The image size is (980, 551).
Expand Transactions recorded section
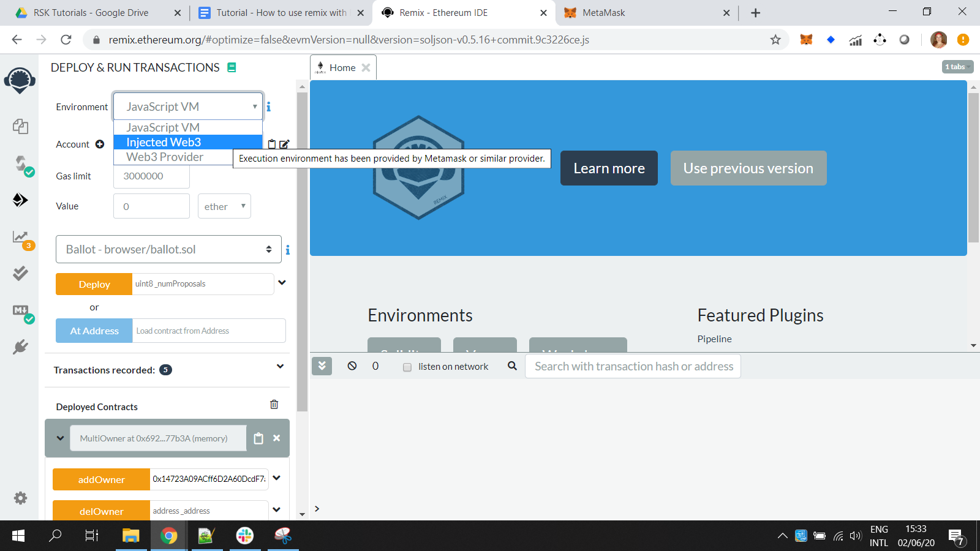280,367
